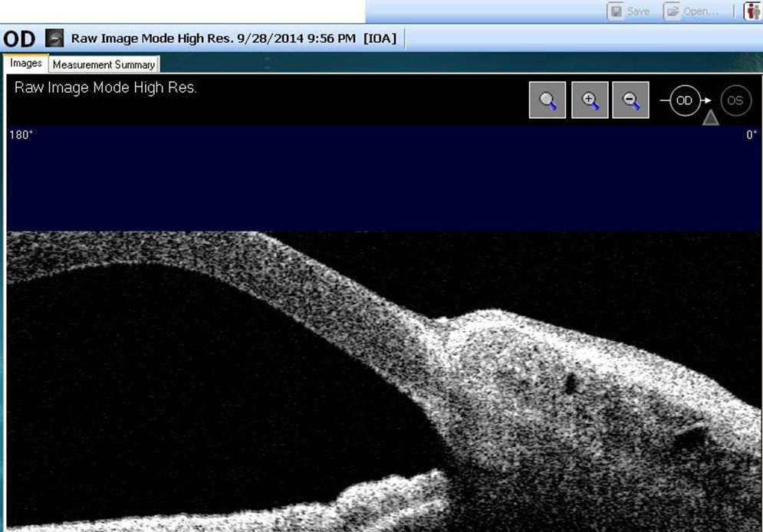The image size is (763, 532).
Task: Zoom in with the plus magnifier
Action: point(590,100)
